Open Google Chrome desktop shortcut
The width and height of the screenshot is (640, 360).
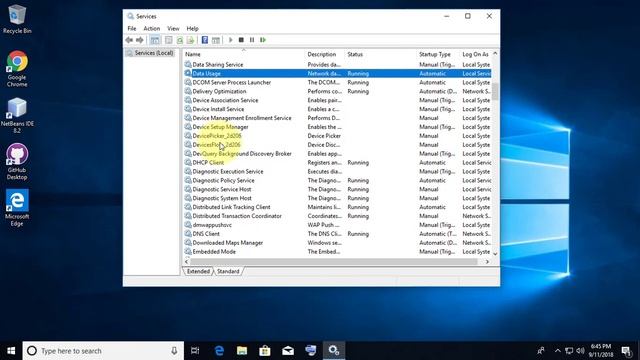click(17, 69)
